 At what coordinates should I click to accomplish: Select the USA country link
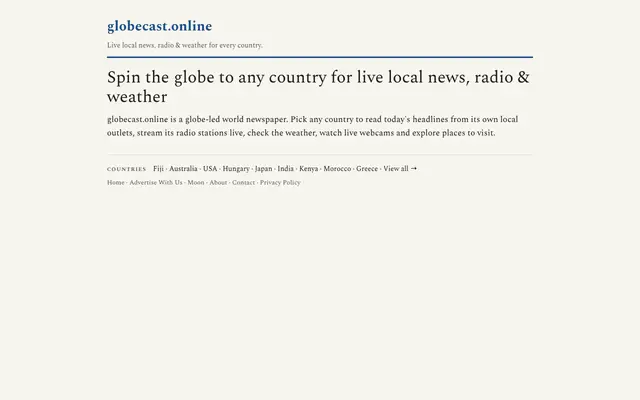pyautogui.click(x=210, y=169)
